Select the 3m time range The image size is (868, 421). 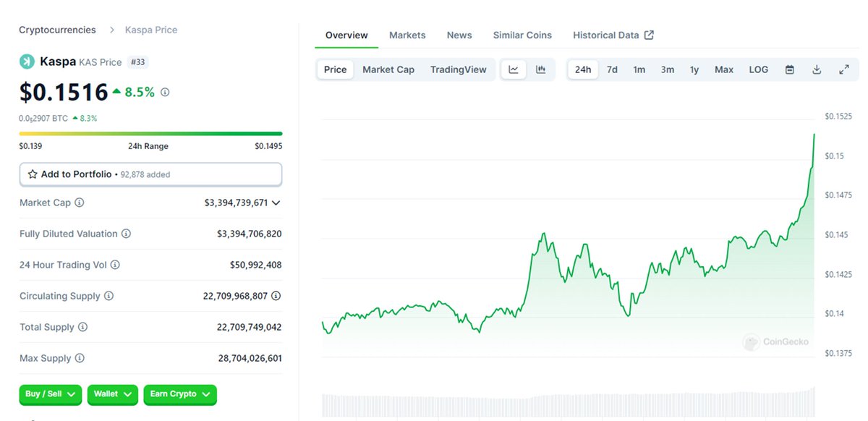pos(668,69)
